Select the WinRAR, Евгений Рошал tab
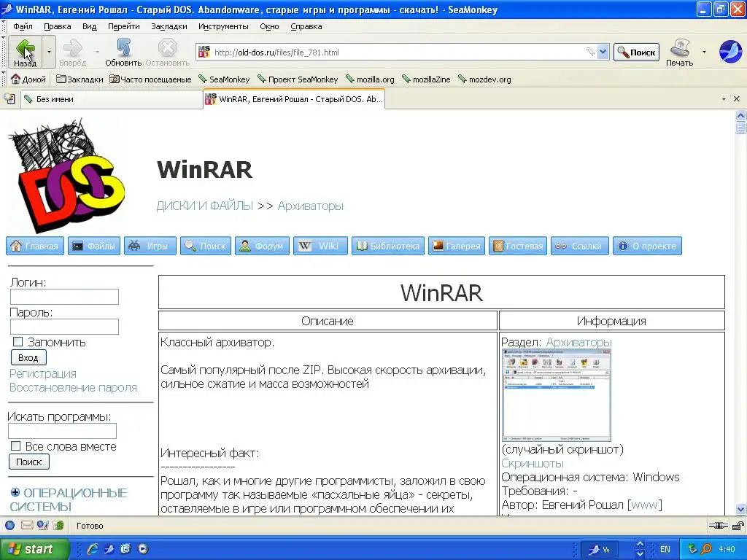Image resolution: width=747 pixels, height=560 pixels. pos(294,99)
